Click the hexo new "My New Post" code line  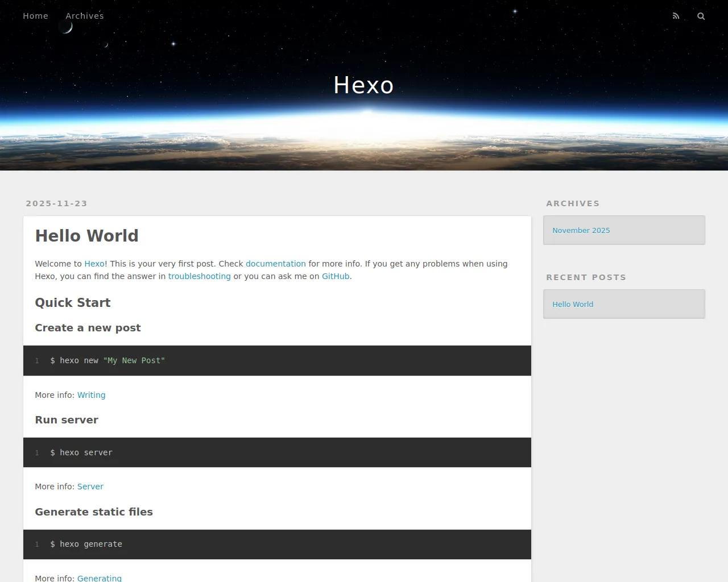107,360
